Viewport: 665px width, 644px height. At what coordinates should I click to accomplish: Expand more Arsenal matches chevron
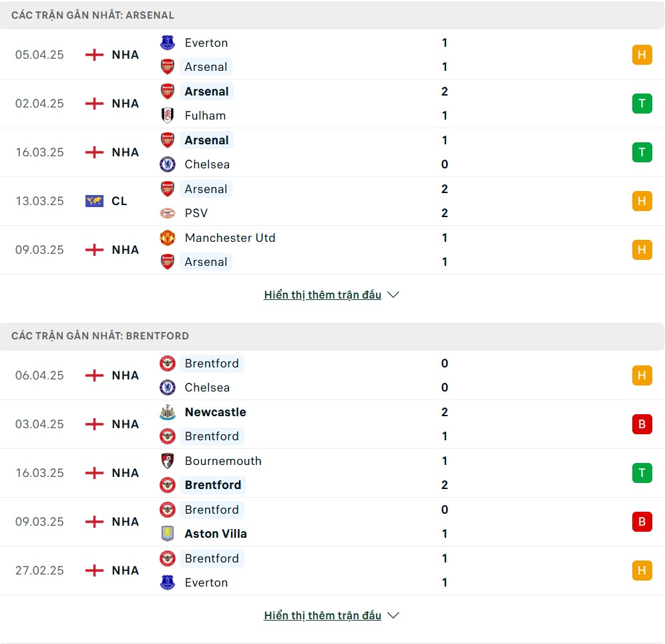pos(393,295)
